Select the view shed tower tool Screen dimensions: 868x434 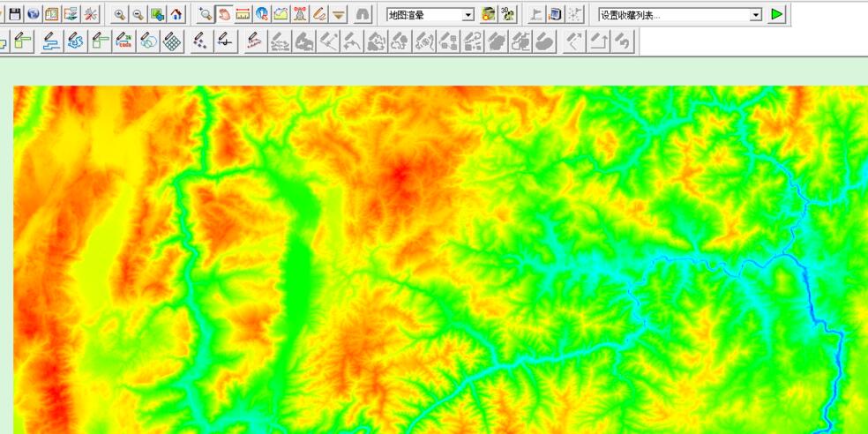pos(300,14)
